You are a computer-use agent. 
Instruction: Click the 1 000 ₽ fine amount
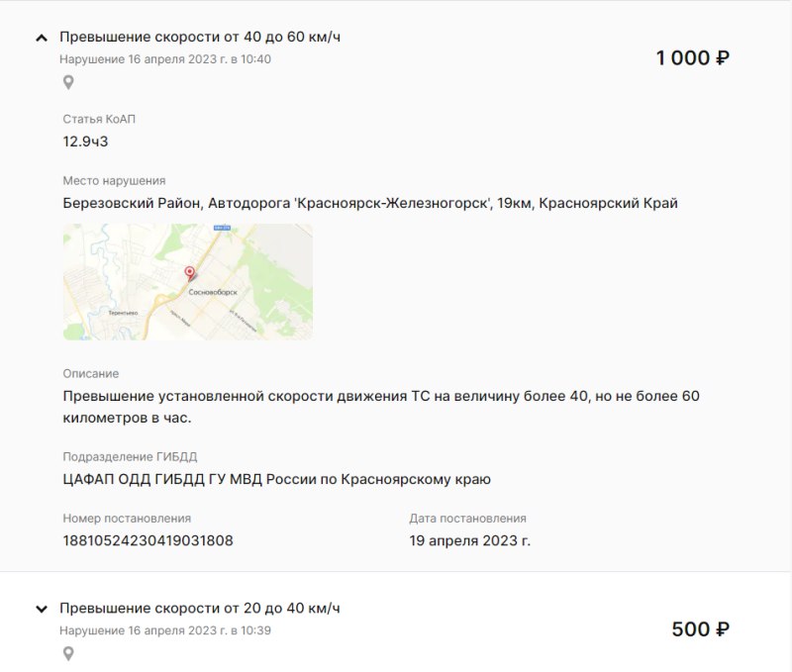692,58
